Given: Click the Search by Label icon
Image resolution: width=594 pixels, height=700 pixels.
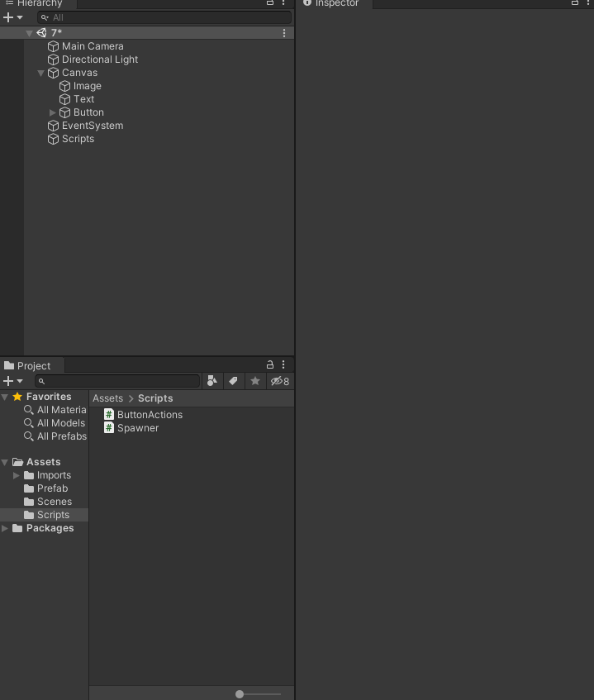Looking at the screenshot, I should point(234,381).
